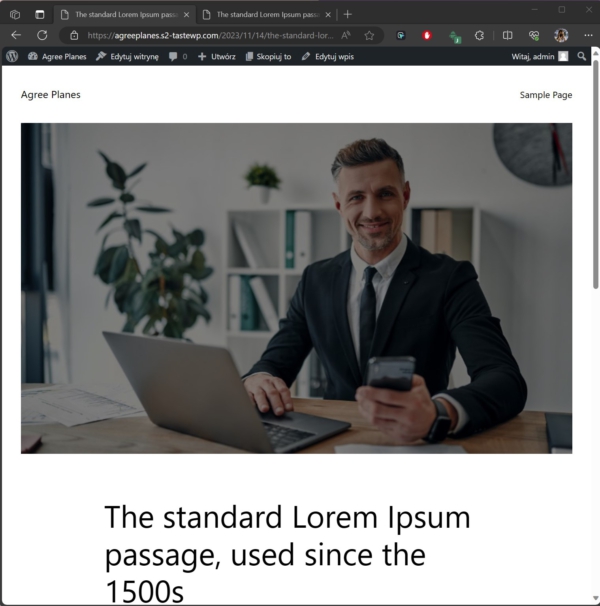Open the Sample Page link
The height and width of the screenshot is (606, 600).
coord(545,95)
